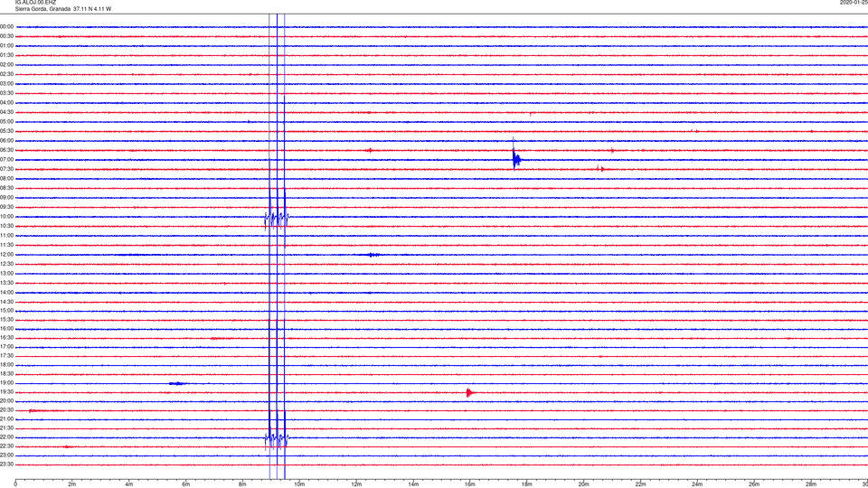The width and height of the screenshot is (868, 488).
Task: Click the blue event on the 12:00 trace
Action: click(x=373, y=255)
